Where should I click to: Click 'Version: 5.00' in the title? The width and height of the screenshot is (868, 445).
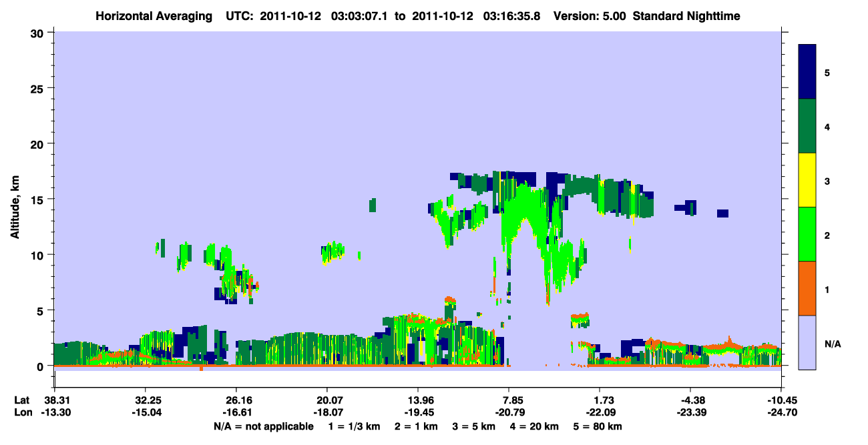(x=589, y=15)
